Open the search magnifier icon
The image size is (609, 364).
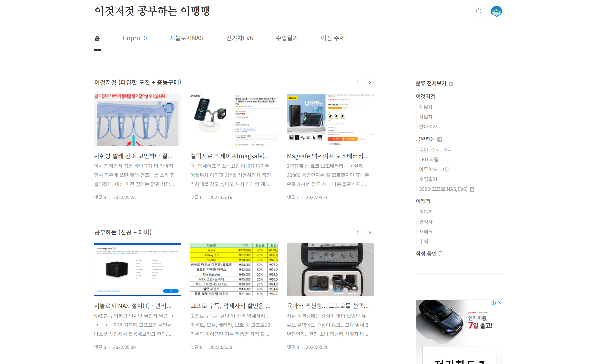click(x=479, y=12)
